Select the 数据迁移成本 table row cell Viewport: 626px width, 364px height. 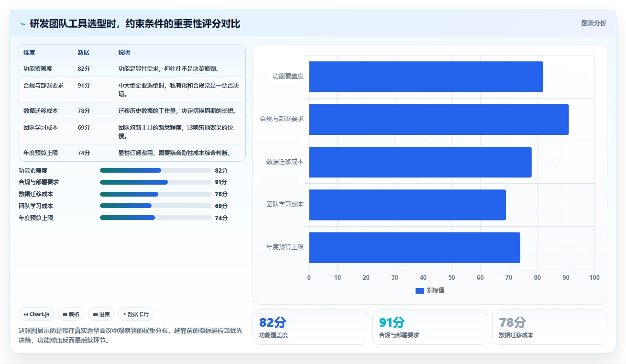pyautogui.click(x=41, y=110)
